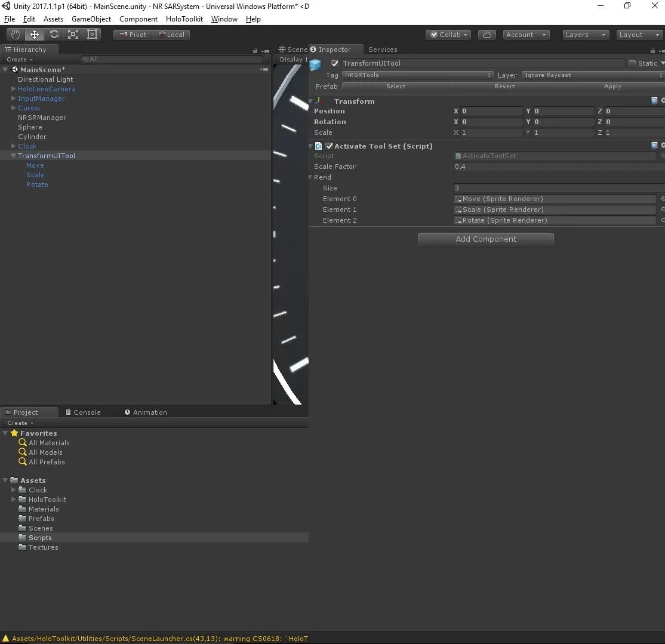Collapse TransformUITool in Hierarchy
The width and height of the screenshot is (665, 644).
tap(13, 156)
